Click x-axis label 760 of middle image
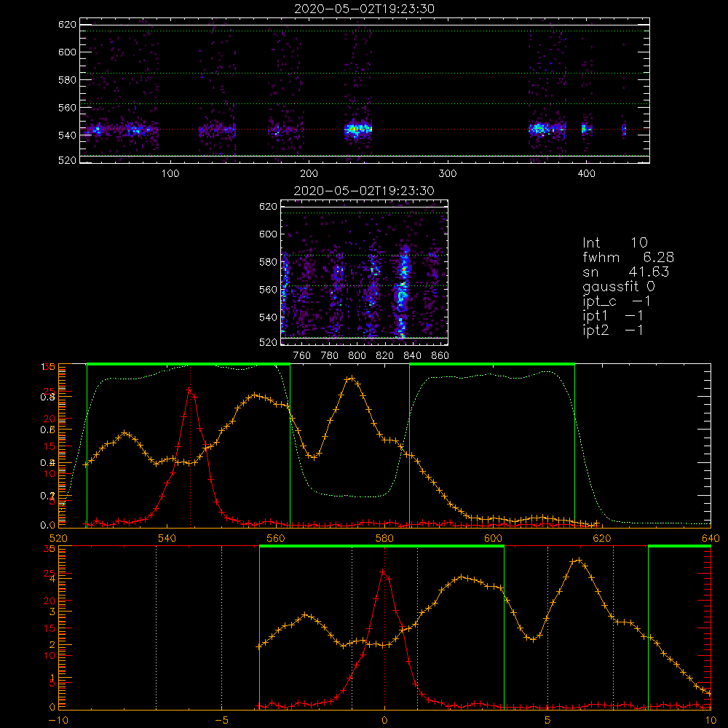The width and height of the screenshot is (728, 728). (302, 356)
